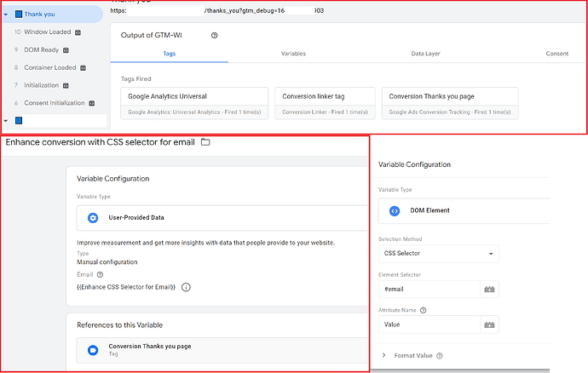
Task: Switch to the Data Layer tab
Action: click(x=425, y=54)
